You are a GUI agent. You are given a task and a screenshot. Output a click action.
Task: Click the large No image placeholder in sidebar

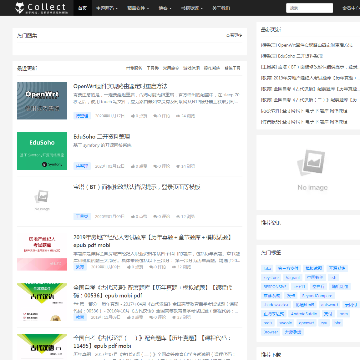point(312,172)
